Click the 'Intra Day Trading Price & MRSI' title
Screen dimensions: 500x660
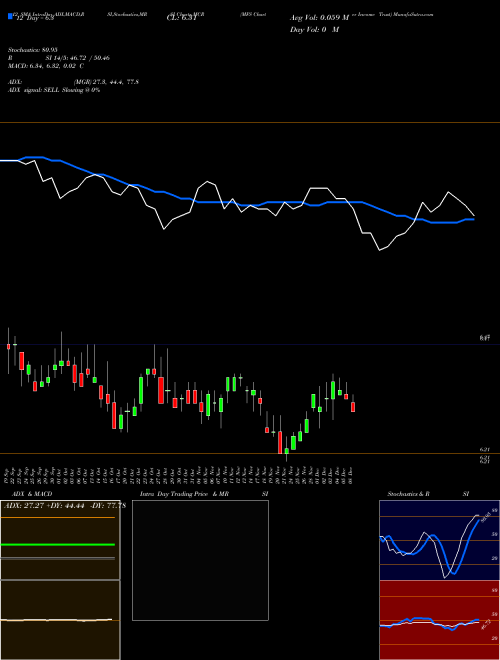[204, 494]
